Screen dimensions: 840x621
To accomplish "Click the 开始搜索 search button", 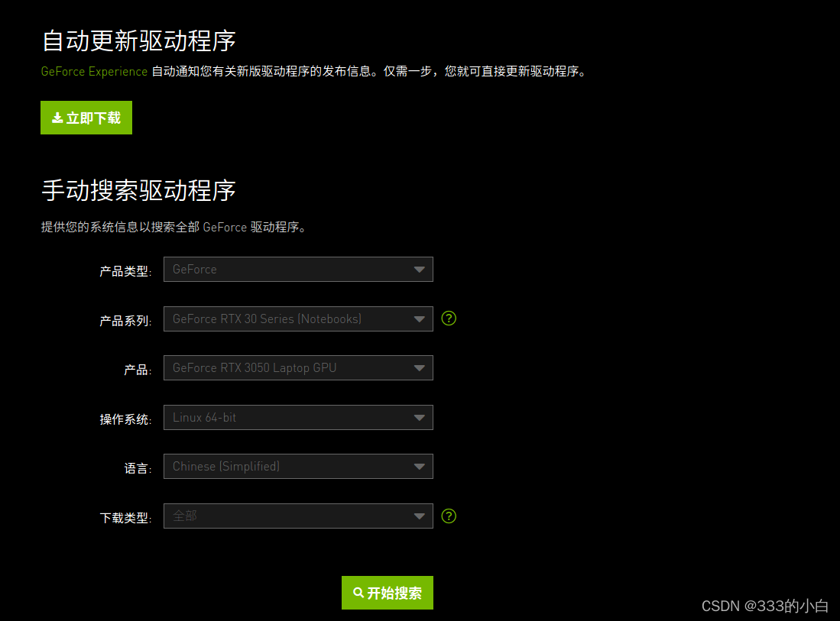I will click(388, 593).
